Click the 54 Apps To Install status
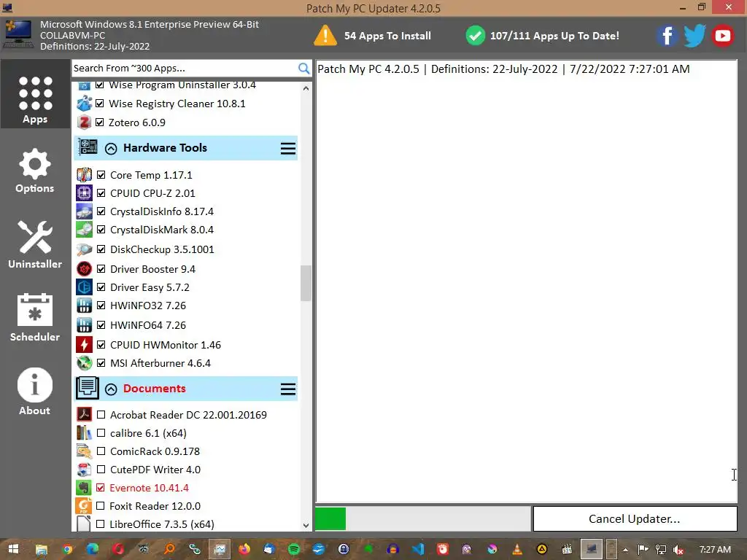Viewport: 747px width, 560px height. tap(373, 36)
